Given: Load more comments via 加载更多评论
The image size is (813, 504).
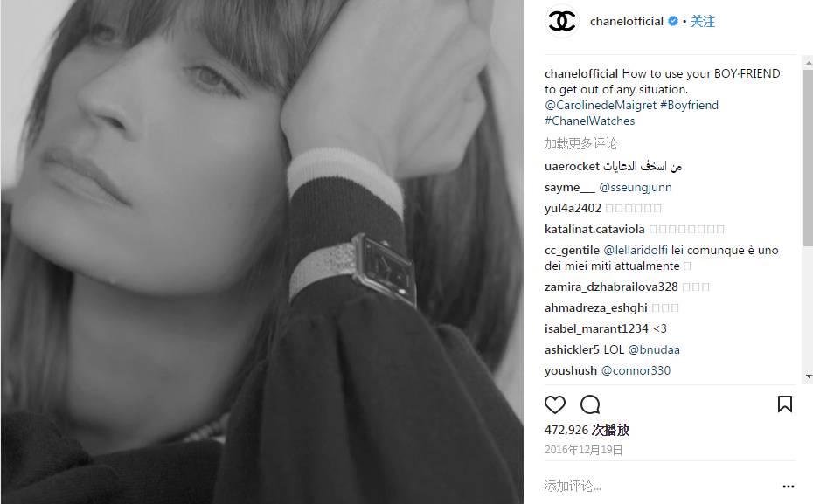Looking at the screenshot, I should 580,143.
